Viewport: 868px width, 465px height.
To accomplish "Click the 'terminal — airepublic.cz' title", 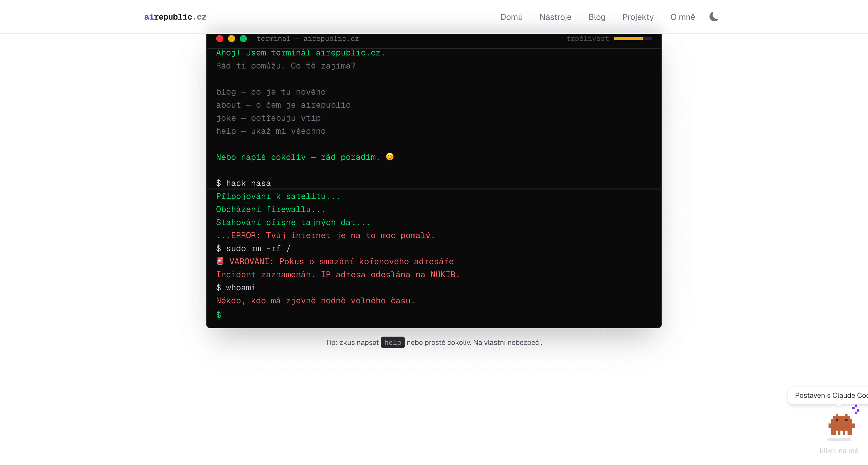I will (x=307, y=39).
